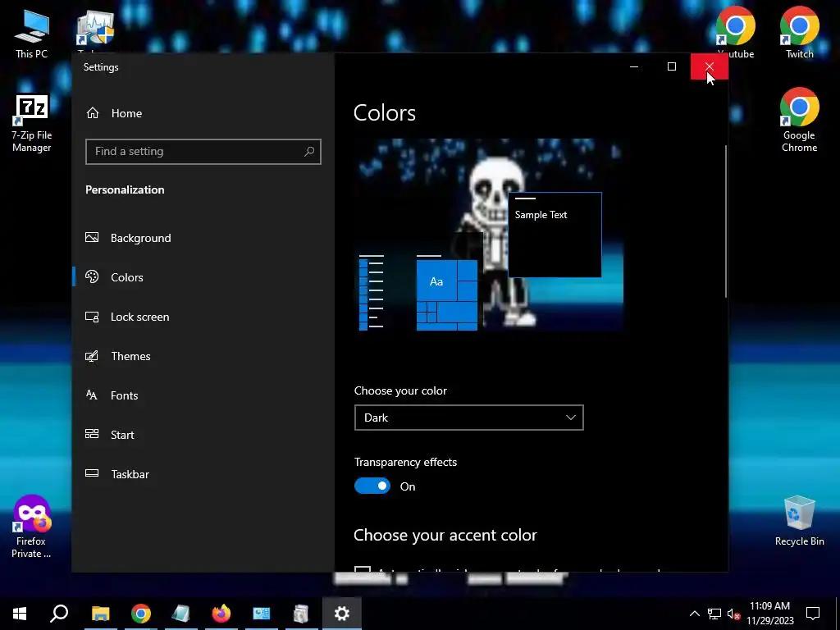
Task: Click the search magnifier in Find a setting
Action: tap(309, 152)
